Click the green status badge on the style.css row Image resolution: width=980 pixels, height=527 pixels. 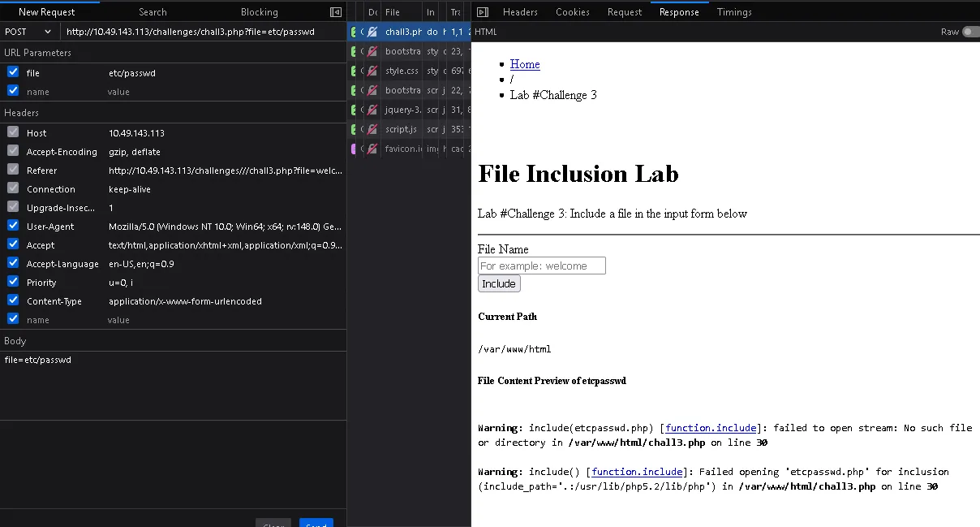click(x=354, y=71)
